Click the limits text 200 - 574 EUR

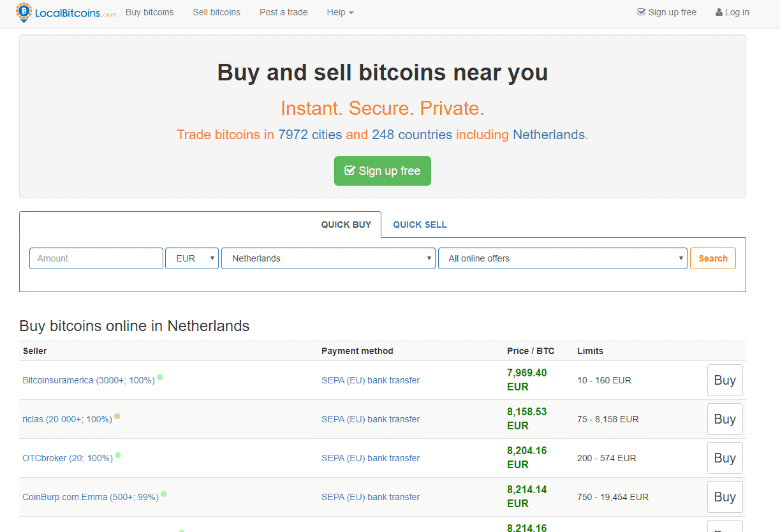607,458
